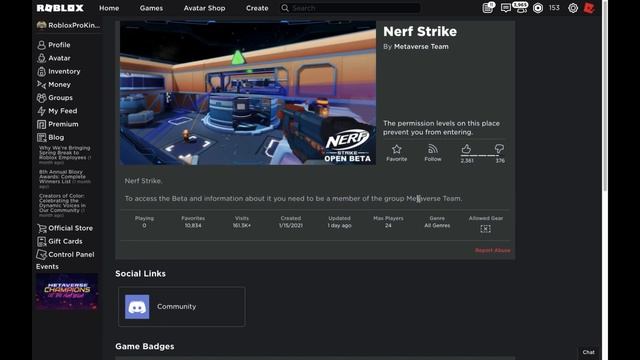Viewport: 640px width, 360px height.
Task: Click the 153 Robux balance
Action: 554,8
